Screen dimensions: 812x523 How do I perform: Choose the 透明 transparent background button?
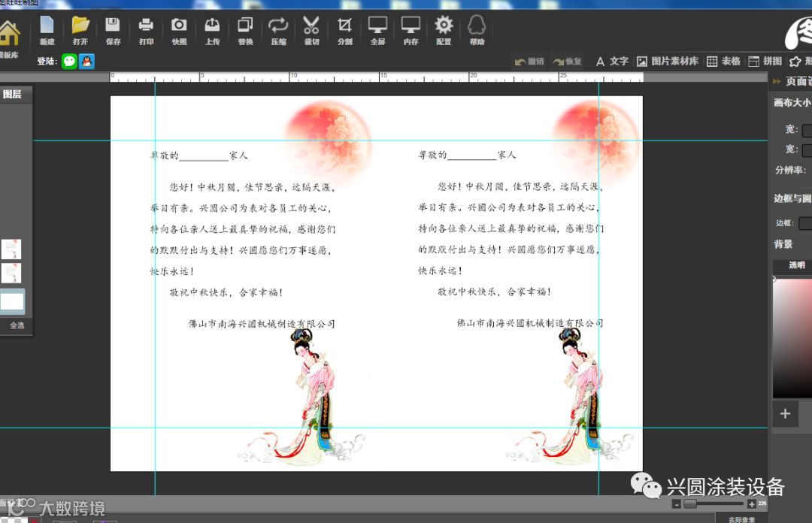792,265
